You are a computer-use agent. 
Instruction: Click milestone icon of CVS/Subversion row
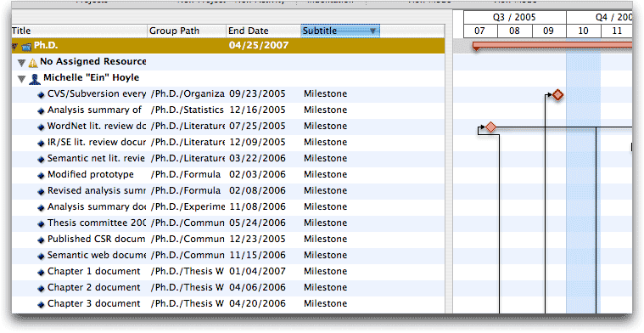(x=41, y=95)
